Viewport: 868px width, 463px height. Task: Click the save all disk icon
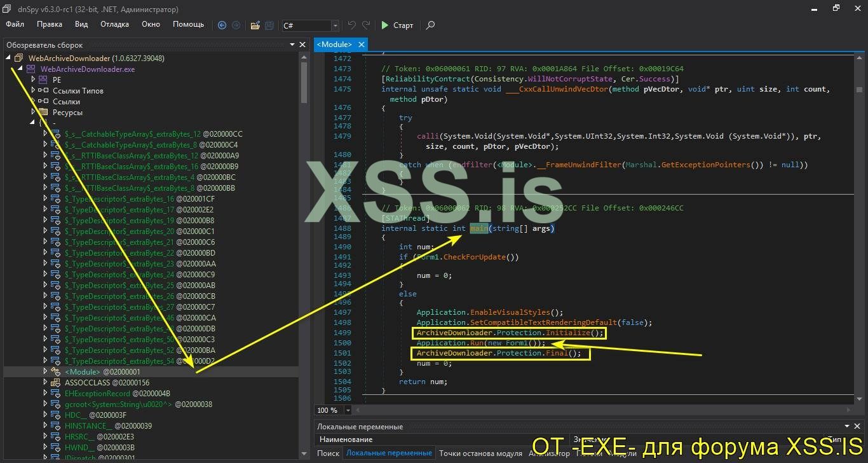(269, 25)
